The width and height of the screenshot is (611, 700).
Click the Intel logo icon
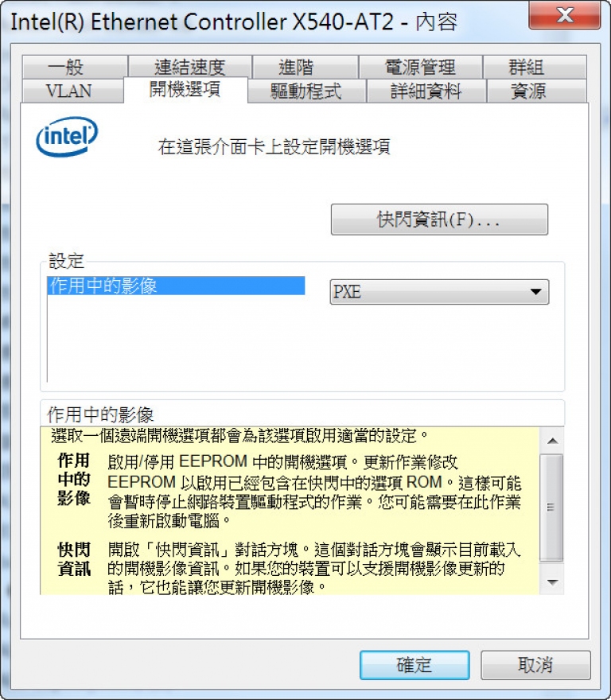(x=67, y=136)
